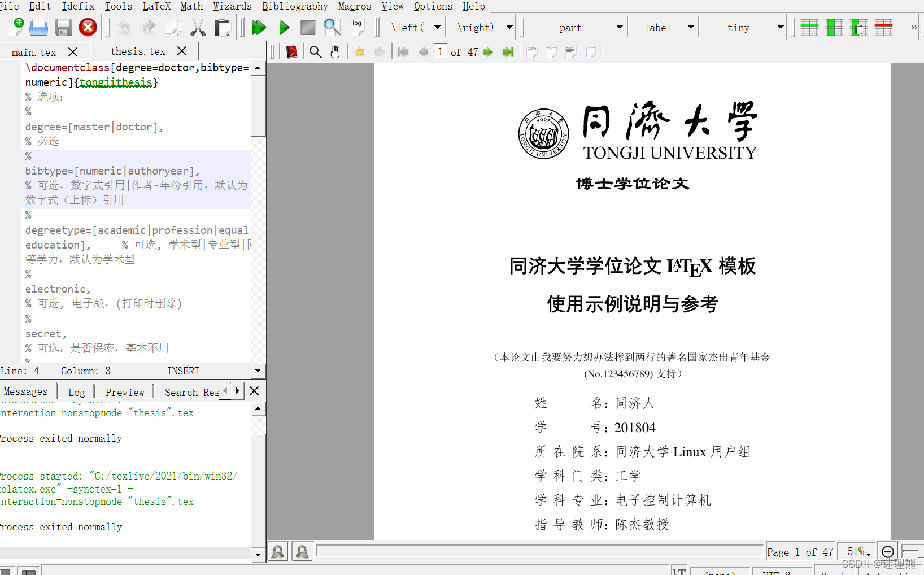Switch to the Log panel tab
The image size is (924, 575).
click(x=76, y=392)
